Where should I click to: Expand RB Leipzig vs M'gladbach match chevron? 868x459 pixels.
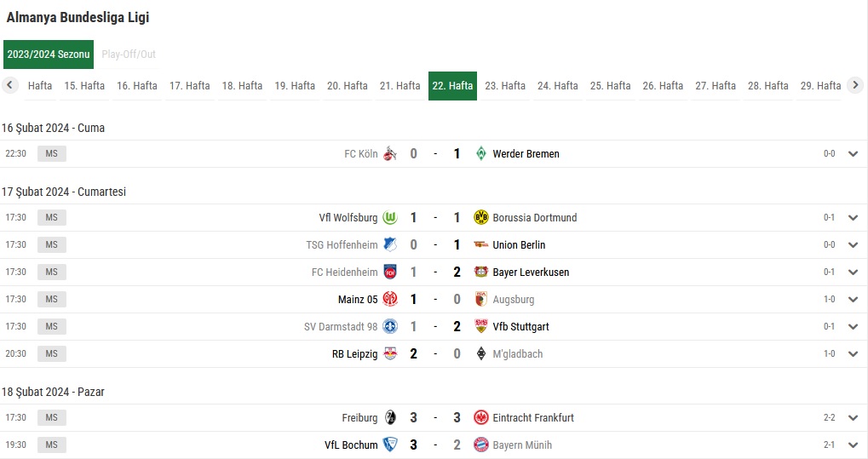pos(853,353)
